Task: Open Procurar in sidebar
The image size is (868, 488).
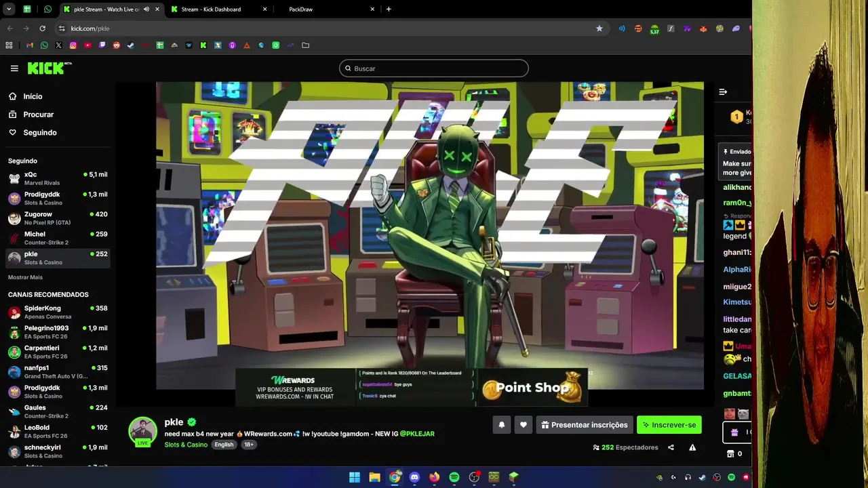Action: tap(38, 115)
